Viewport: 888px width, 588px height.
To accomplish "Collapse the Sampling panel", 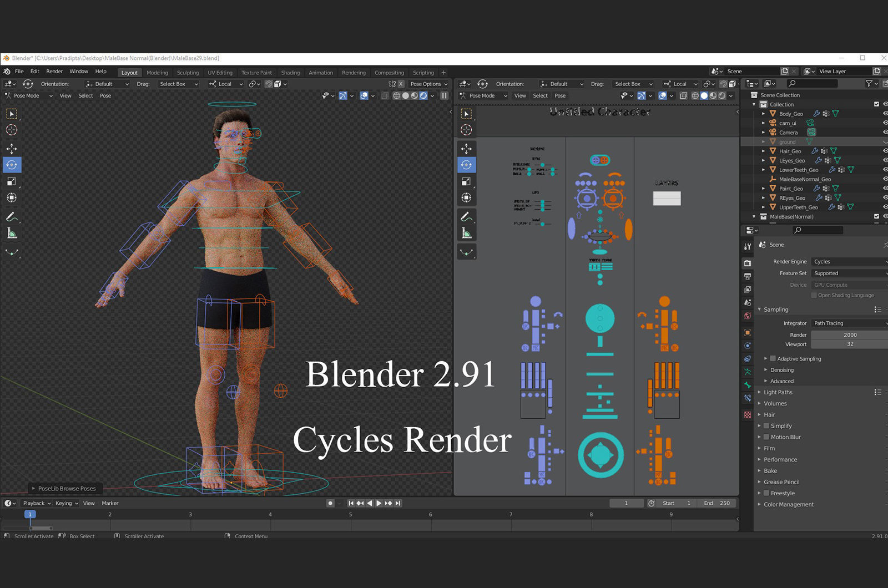I will click(775, 310).
